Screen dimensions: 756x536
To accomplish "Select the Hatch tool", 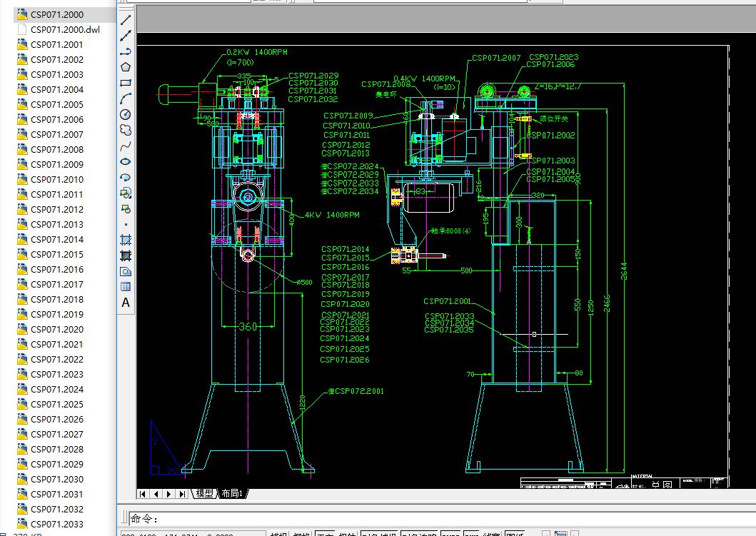I will (x=126, y=240).
